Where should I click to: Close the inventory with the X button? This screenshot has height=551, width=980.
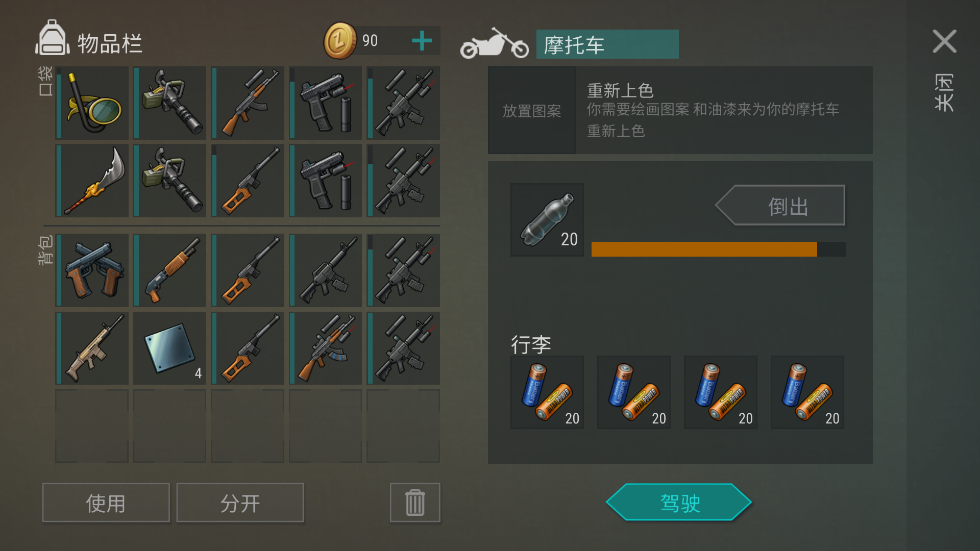[x=944, y=41]
